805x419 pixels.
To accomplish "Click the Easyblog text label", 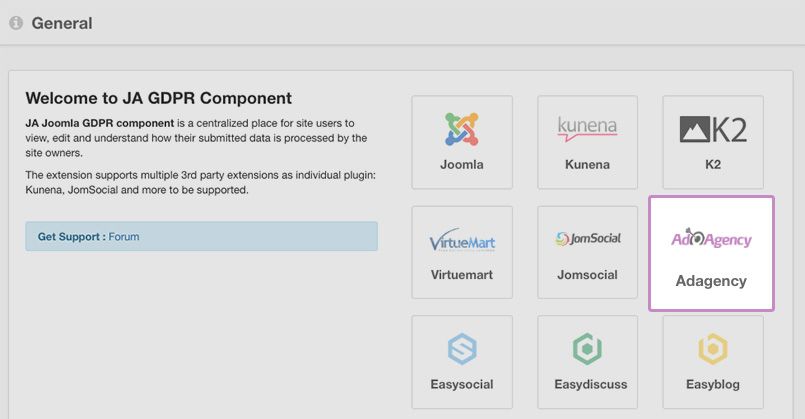I will pyautogui.click(x=713, y=384).
